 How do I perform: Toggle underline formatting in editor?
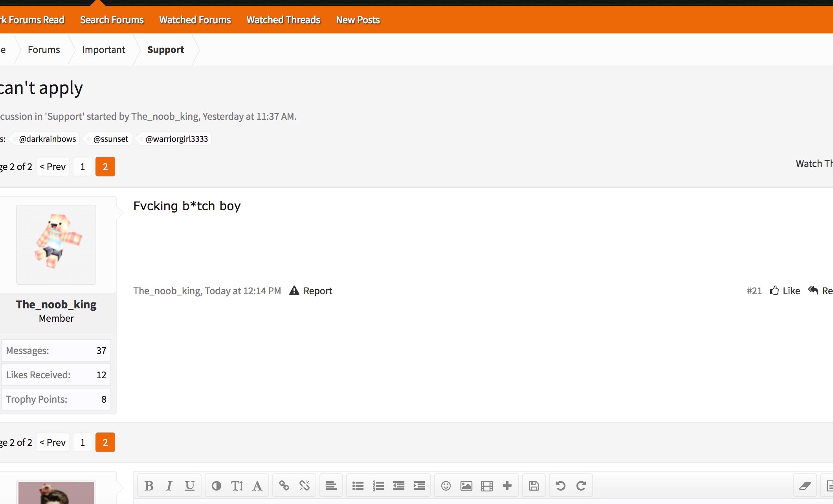click(x=190, y=486)
